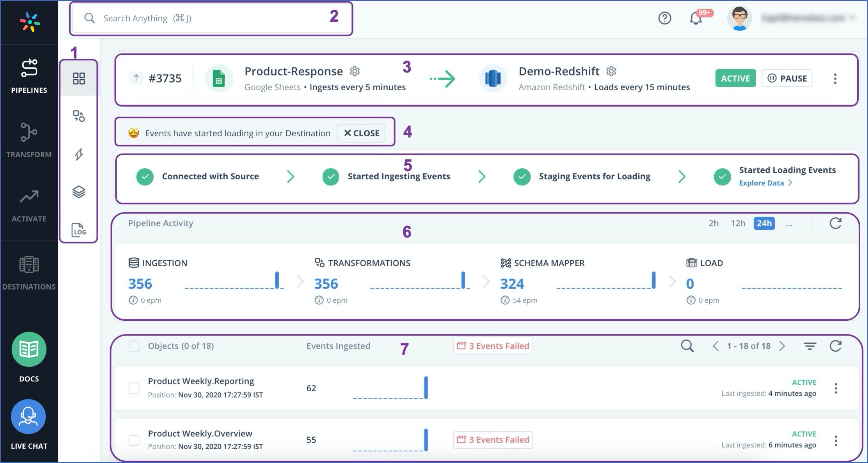Screen dimensions: 868x463
Task: Select the checkbox to select all 18 objects
Action: pyautogui.click(x=134, y=346)
